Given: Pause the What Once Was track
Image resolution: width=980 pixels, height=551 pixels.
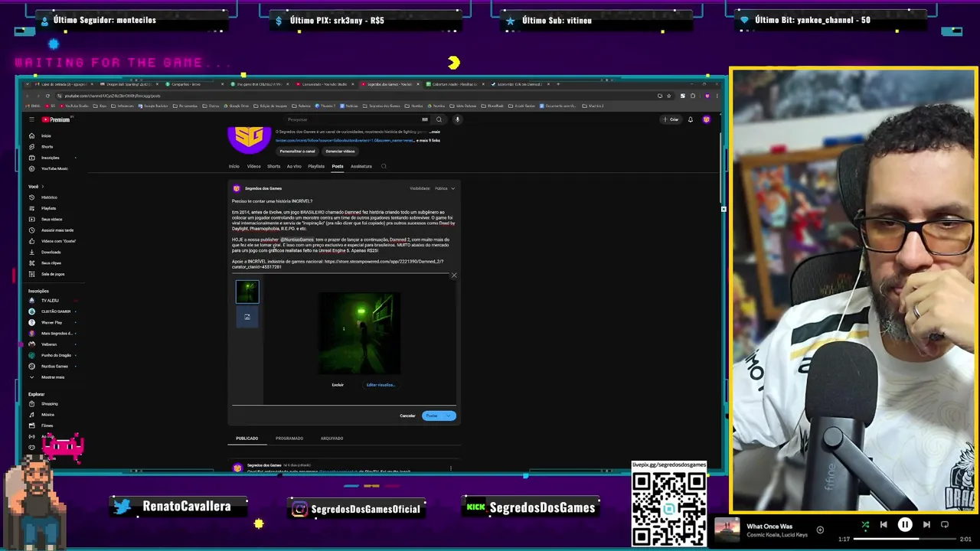Looking at the screenshot, I should click(905, 525).
